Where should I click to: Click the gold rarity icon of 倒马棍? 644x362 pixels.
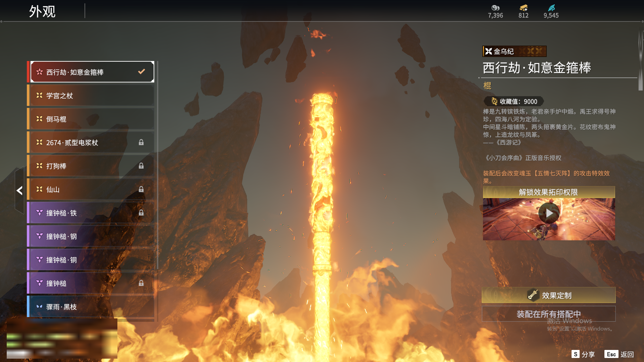point(39,119)
